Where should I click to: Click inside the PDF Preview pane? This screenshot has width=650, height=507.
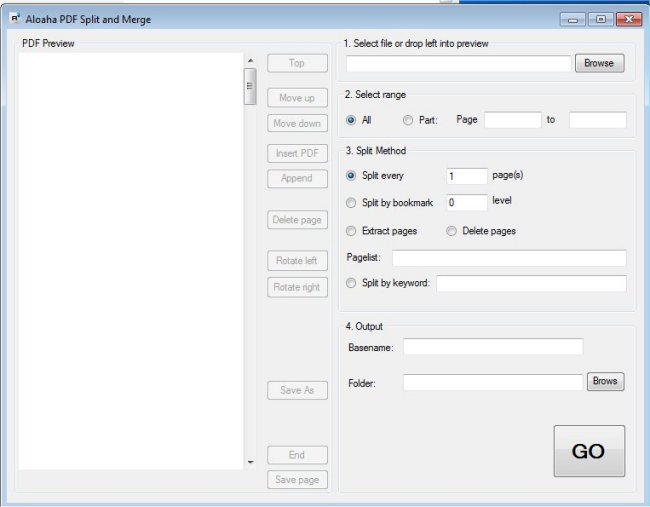(x=131, y=261)
